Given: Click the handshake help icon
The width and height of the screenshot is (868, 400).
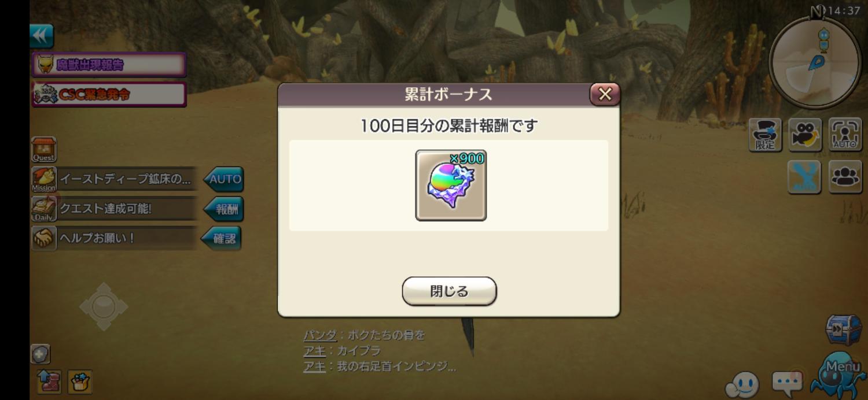Looking at the screenshot, I should pos(44,238).
